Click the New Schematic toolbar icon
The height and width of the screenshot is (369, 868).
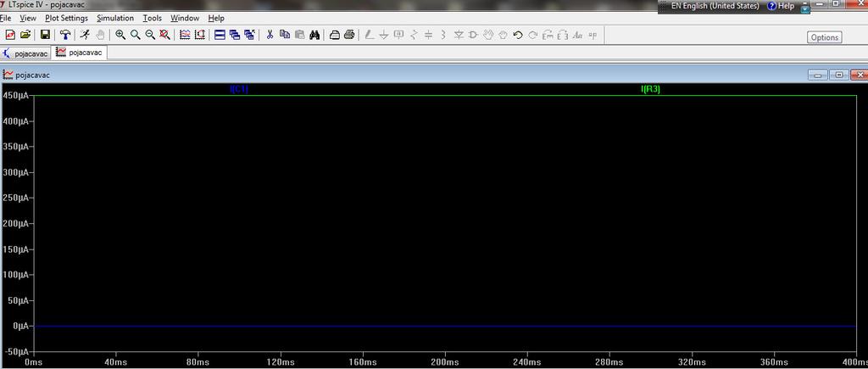coord(10,35)
